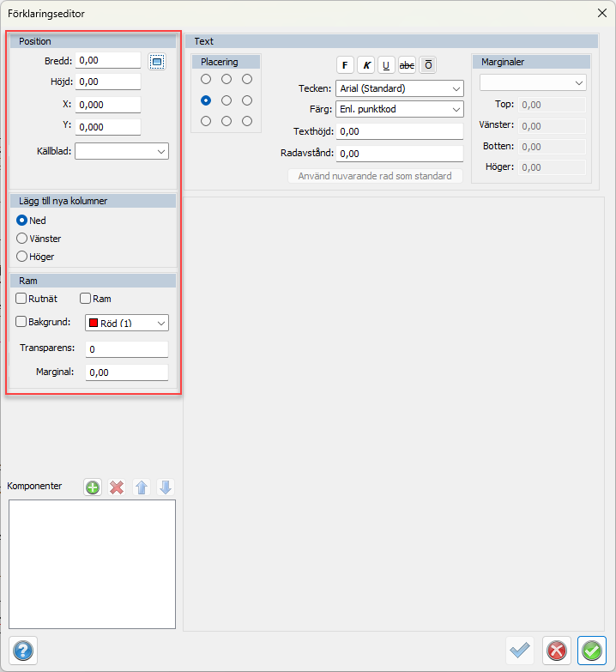616x672 pixels.
Task: Open the Färg color dropdown
Action: tap(400, 110)
